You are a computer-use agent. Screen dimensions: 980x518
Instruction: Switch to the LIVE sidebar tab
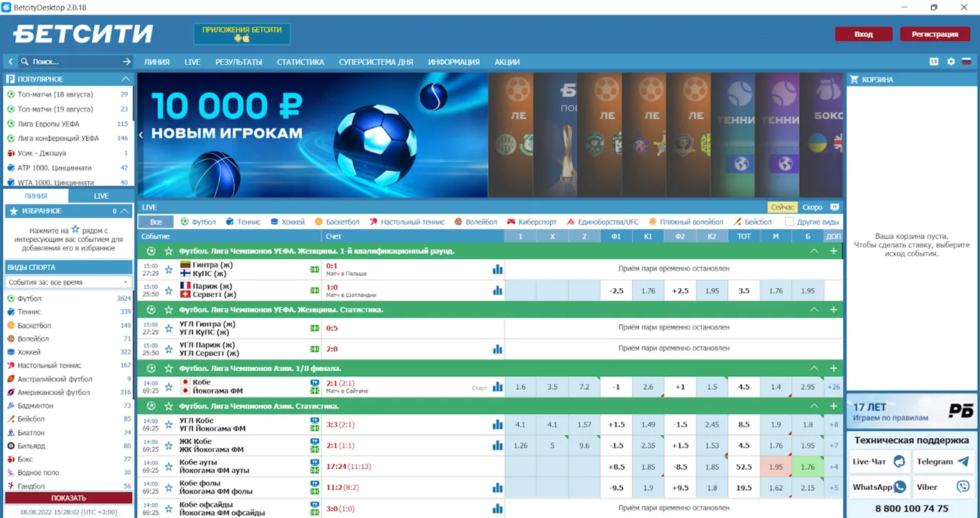pyautogui.click(x=101, y=196)
